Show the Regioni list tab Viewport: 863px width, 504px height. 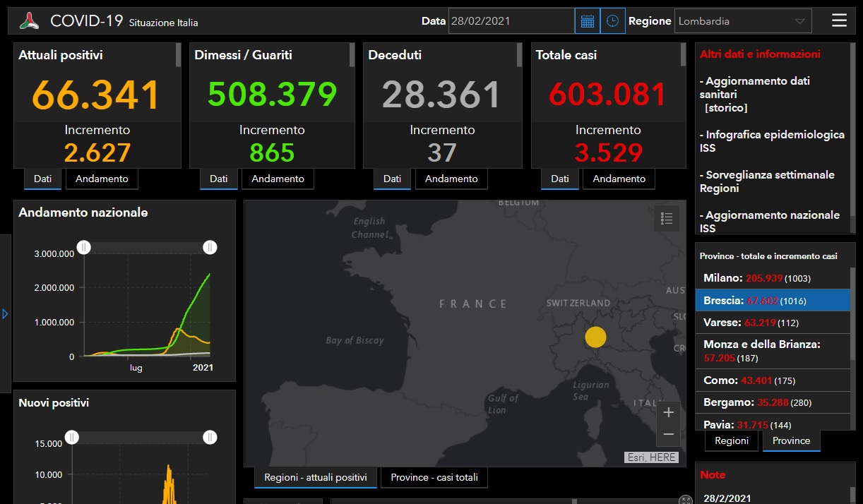(732, 440)
